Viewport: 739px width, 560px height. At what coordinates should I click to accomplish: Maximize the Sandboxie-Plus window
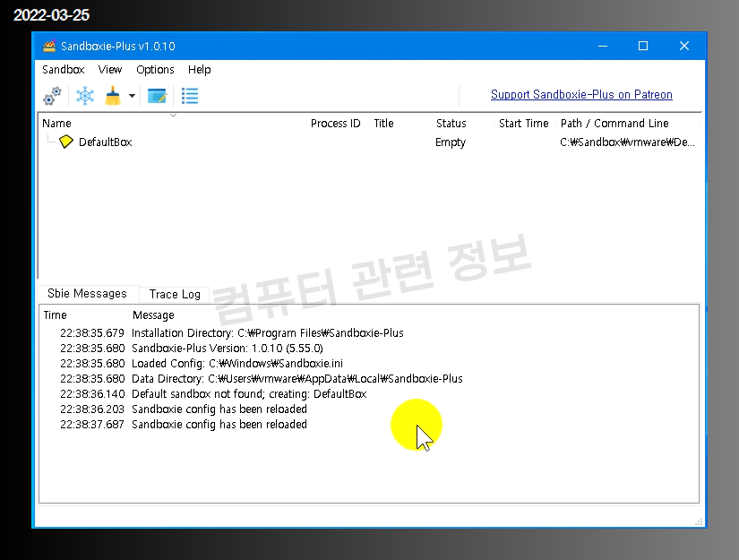pos(643,47)
